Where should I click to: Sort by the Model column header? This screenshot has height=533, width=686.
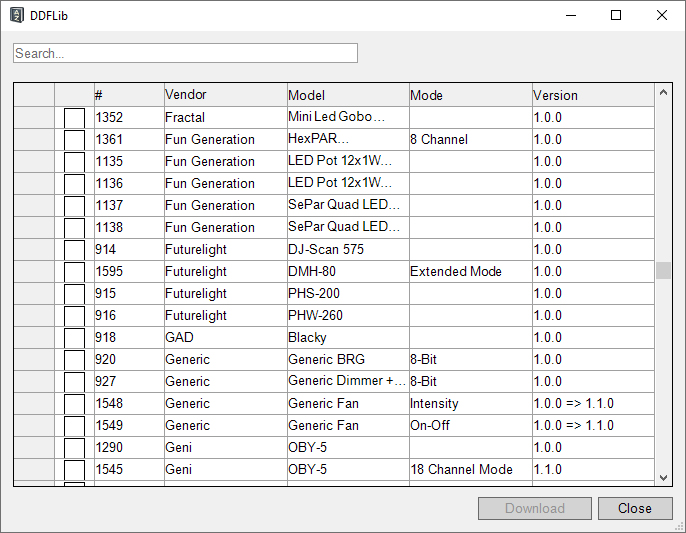pos(347,95)
